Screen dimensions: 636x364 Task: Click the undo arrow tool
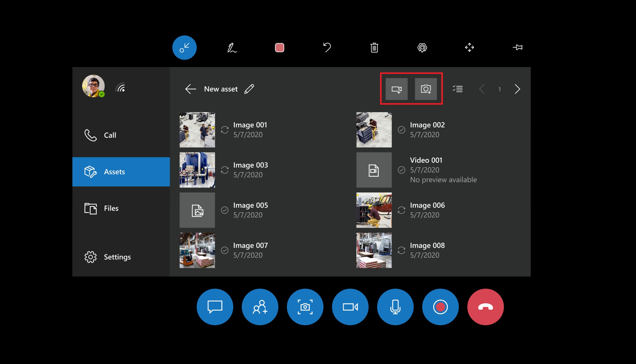coord(327,47)
